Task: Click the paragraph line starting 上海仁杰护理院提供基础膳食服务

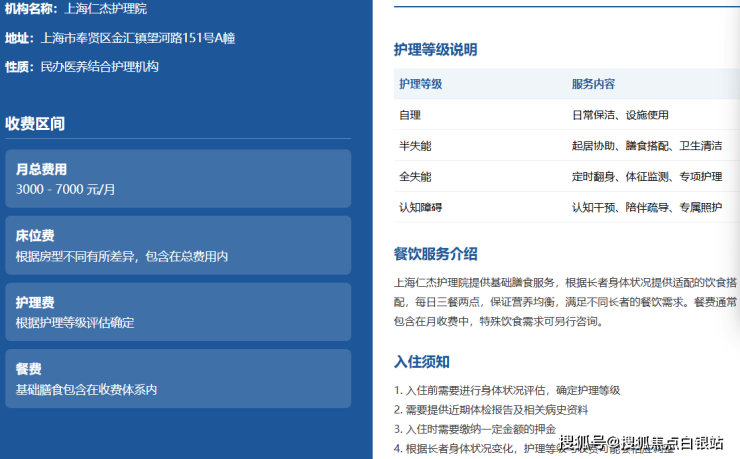Action: click(565, 283)
